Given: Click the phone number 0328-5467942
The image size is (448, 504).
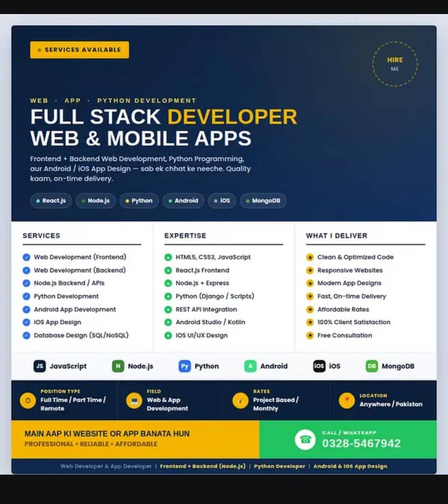Looking at the screenshot, I should pyautogui.click(x=361, y=444).
